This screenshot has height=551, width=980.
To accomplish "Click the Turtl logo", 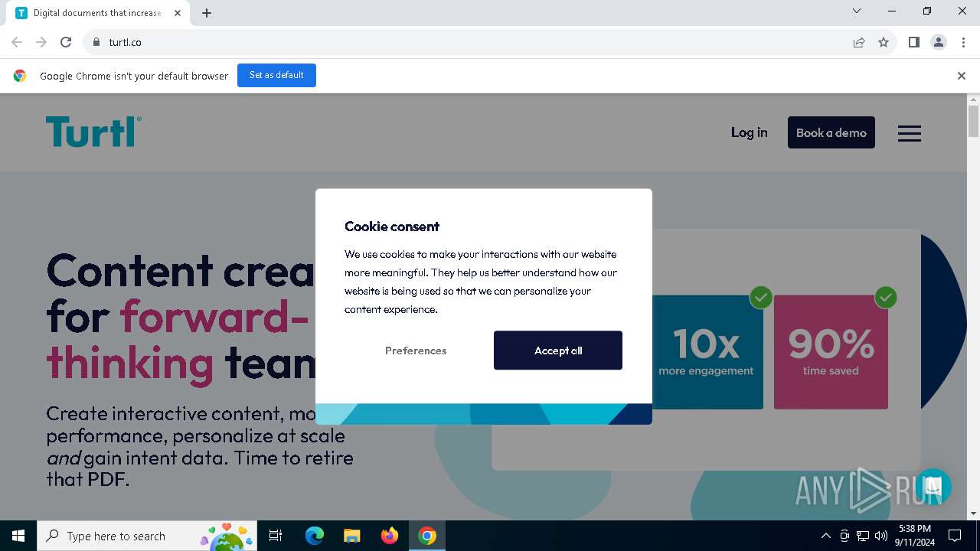I will pyautogui.click(x=93, y=132).
